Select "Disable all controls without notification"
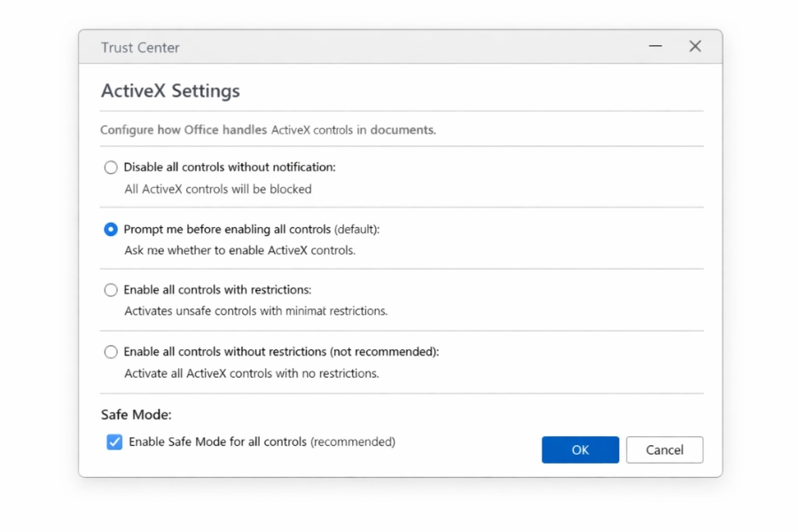Image resolution: width=798 pixels, height=532 pixels. click(111, 167)
